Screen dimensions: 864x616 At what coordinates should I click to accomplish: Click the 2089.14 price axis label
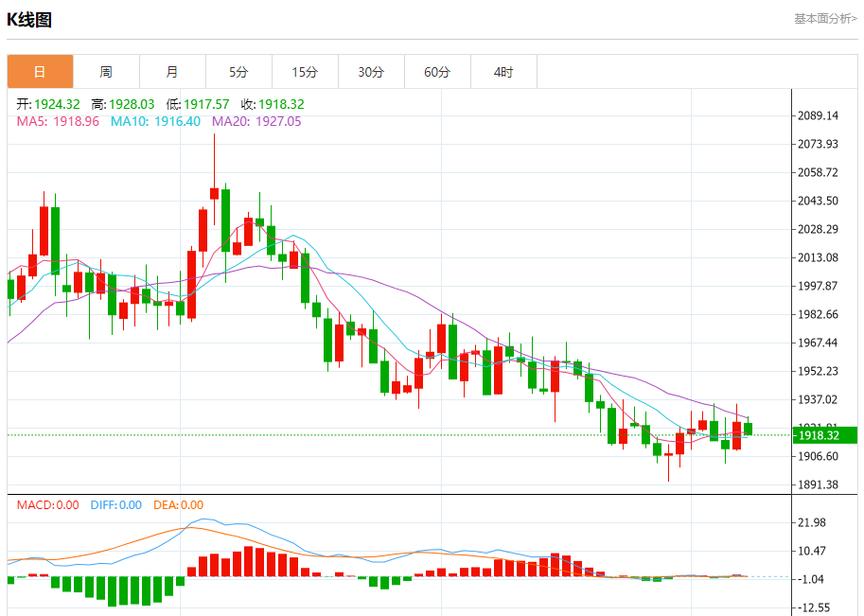click(819, 115)
